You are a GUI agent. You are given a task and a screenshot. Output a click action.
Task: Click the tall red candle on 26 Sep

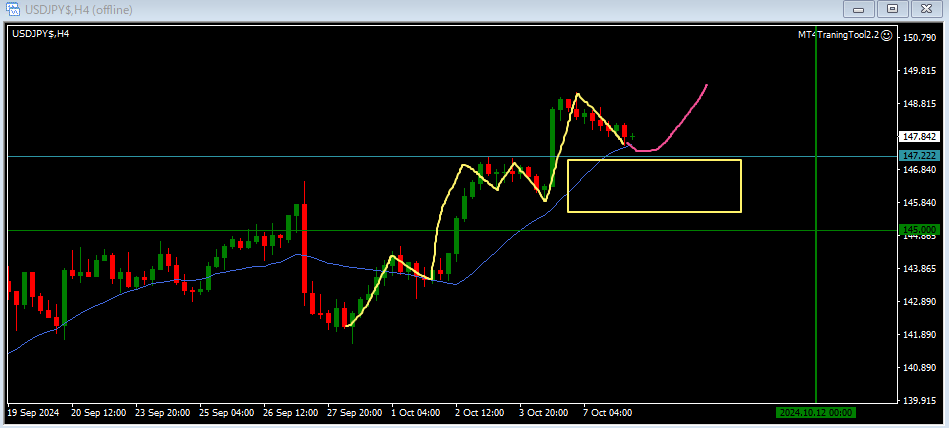click(303, 250)
